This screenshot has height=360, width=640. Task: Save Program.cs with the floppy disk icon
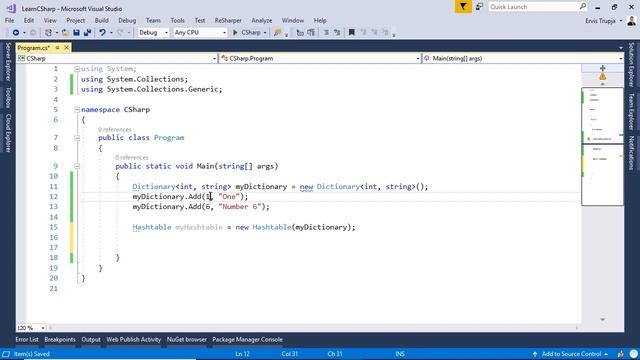click(76, 32)
